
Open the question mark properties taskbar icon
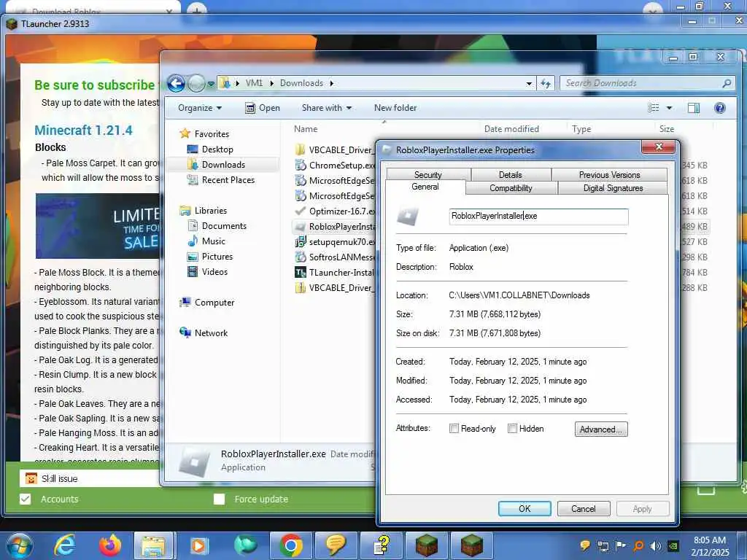[381, 546]
